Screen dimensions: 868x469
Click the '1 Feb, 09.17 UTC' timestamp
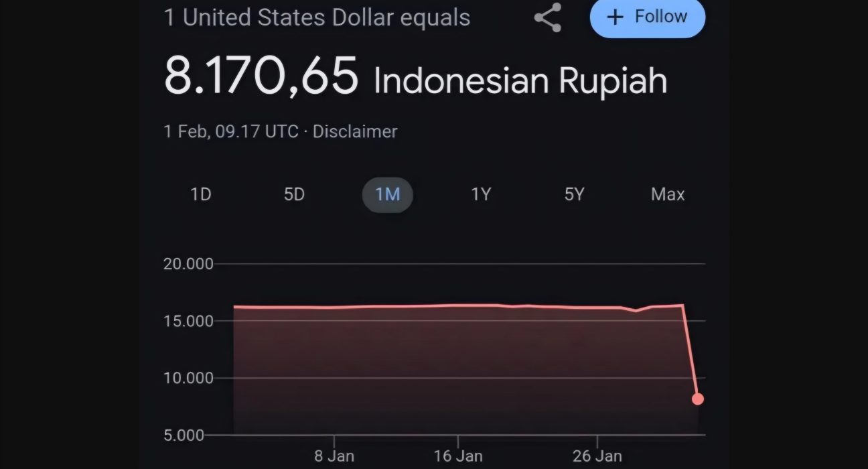click(231, 131)
